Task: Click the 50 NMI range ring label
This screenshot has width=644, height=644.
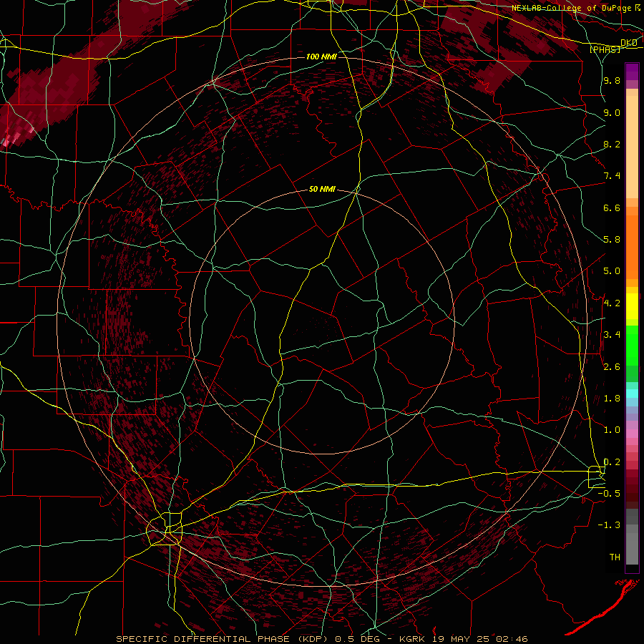Action: [x=322, y=189]
